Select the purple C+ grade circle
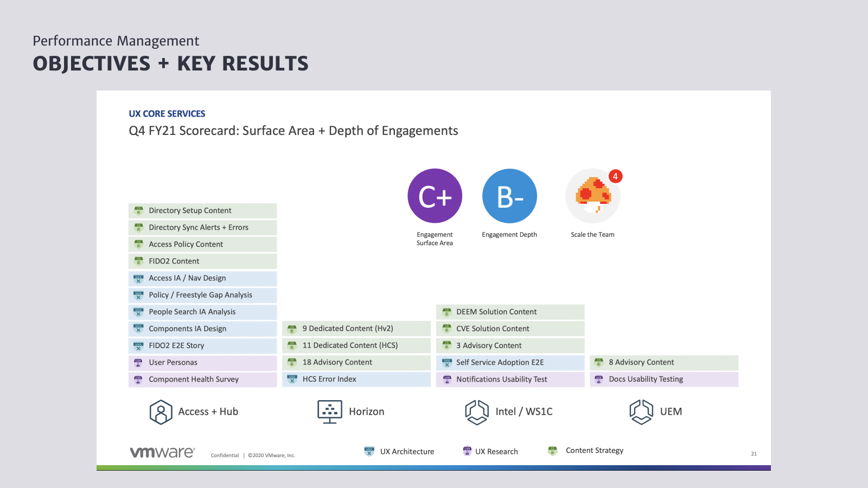The width and height of the screenshot is (868, 488). point(435,196)
